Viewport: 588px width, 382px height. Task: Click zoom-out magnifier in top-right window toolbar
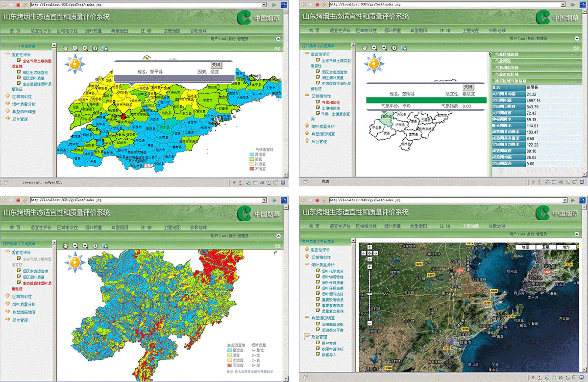coord(374,48)
